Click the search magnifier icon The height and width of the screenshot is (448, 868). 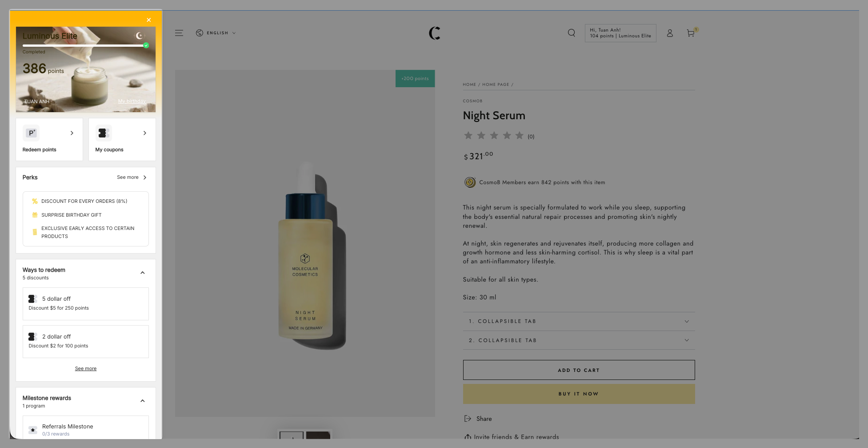[x=571, y=33]
